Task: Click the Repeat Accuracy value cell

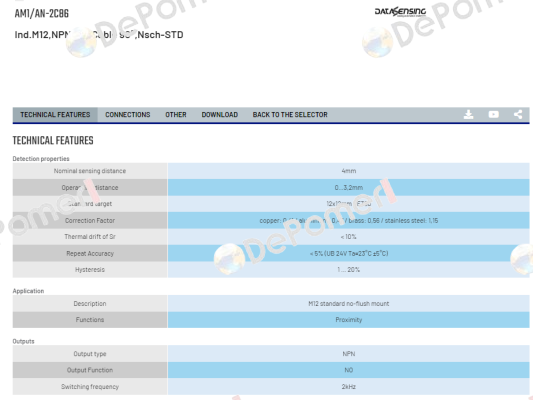Action: (x=348, y=254)
